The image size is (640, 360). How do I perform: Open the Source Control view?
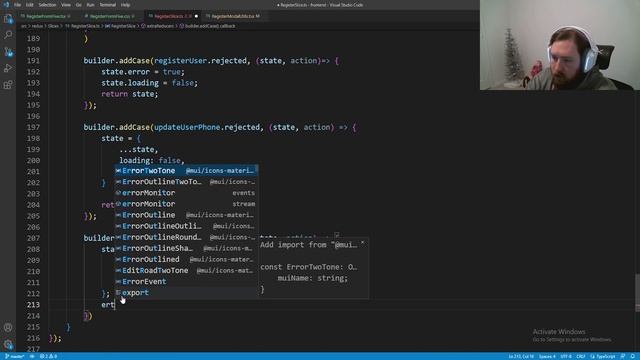point(8,52)
